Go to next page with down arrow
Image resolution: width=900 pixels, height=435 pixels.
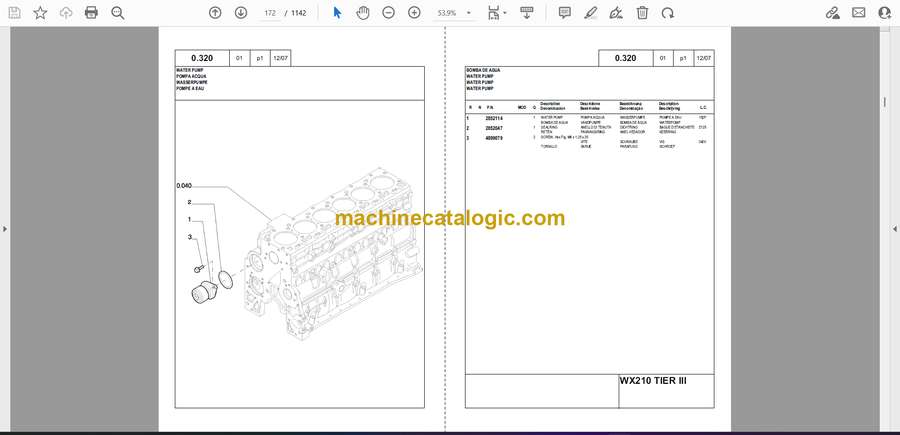(241, 13)
